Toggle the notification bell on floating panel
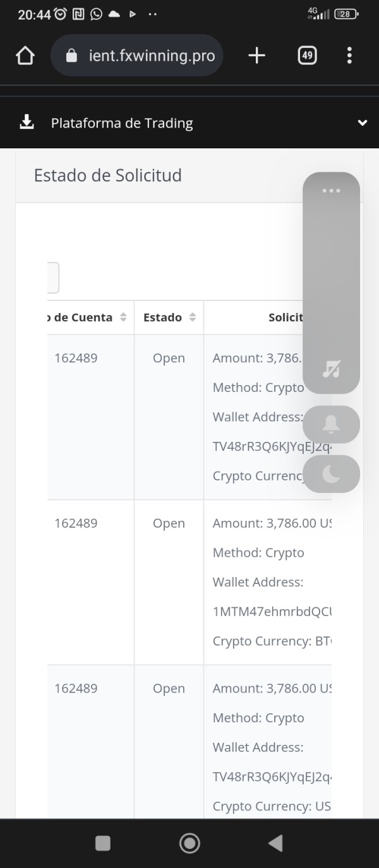The height and width of the screenshot is (868, 379). click(x=331, y=424)
